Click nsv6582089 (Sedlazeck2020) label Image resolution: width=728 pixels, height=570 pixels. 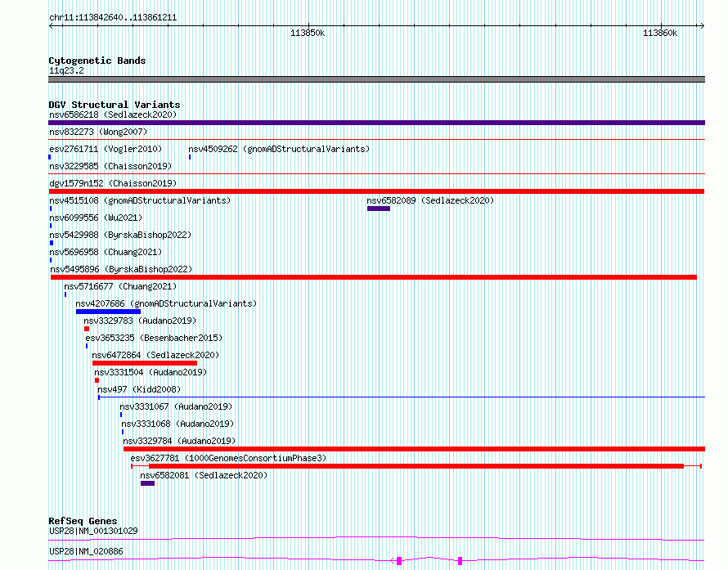(430, 200)
